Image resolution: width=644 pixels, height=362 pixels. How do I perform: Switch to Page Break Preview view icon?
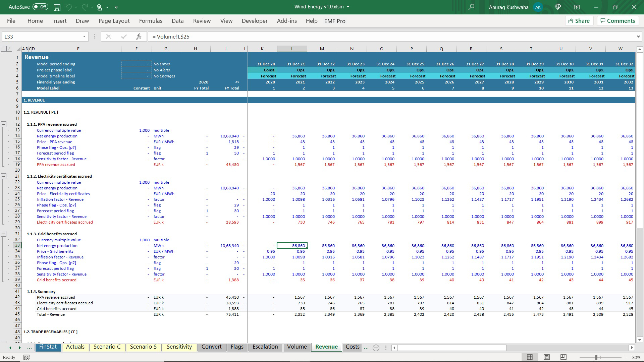[563, 357]
